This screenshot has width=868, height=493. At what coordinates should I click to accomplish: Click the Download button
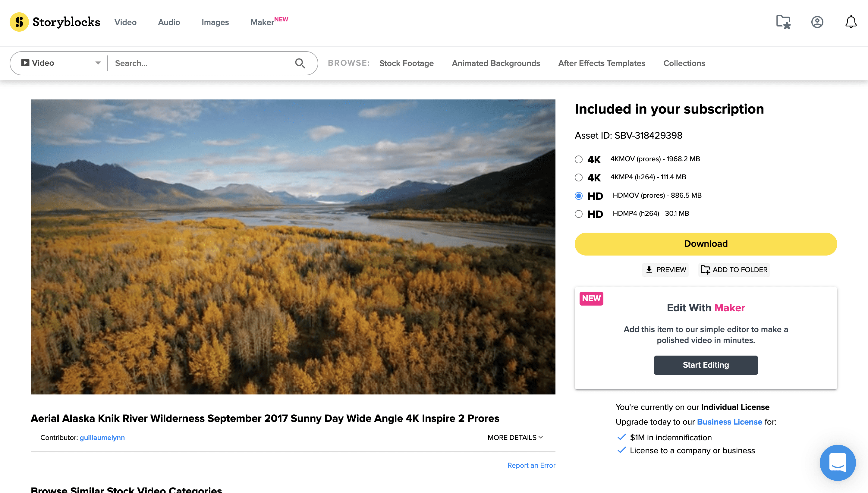tap(706, 243)
